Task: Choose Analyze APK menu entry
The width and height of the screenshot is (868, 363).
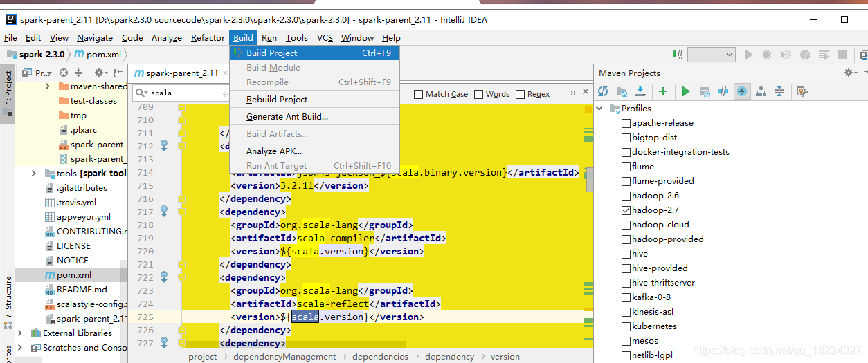Action: pyautogui.click(x=315, y=151)
